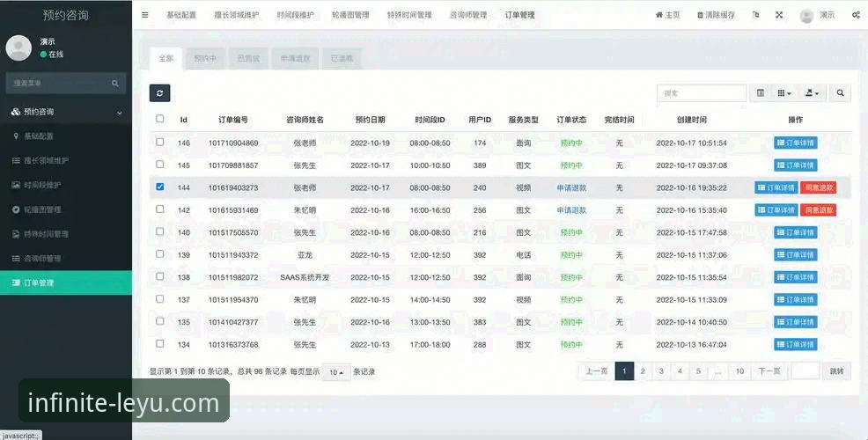Select 订单管理 in the sidebar

pyautogui.click(x=66, y=282)
